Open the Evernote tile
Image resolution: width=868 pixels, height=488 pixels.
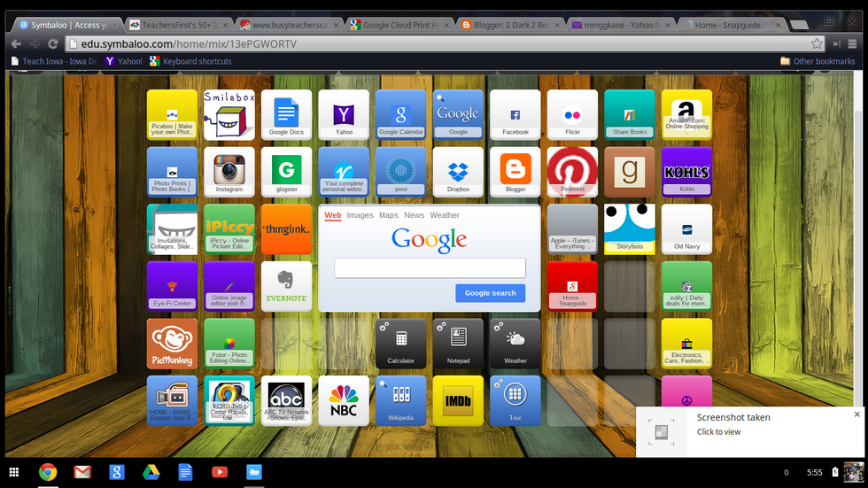[x=286, y=286]
